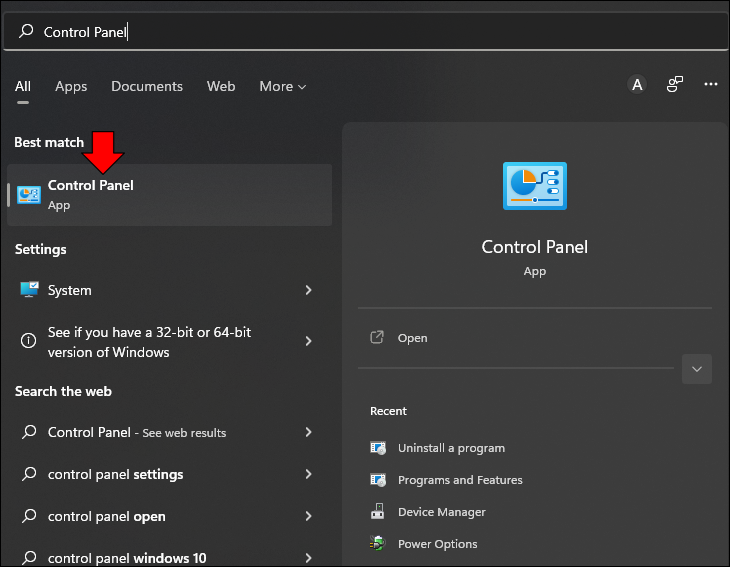The width and height of the screenshot is (730, 567).
Task: Open Power Options from Recent list
Action: coord(437,544)
